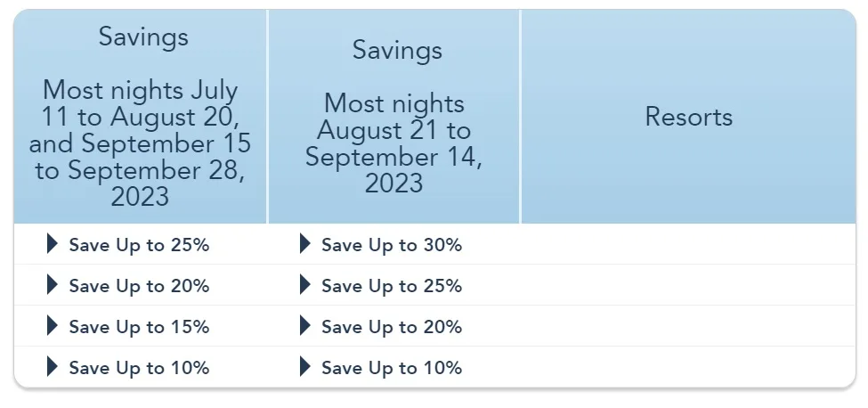Click the arrow next to first-column Save Up to 20%
868x408 pixels.
[x=52, y=284]
